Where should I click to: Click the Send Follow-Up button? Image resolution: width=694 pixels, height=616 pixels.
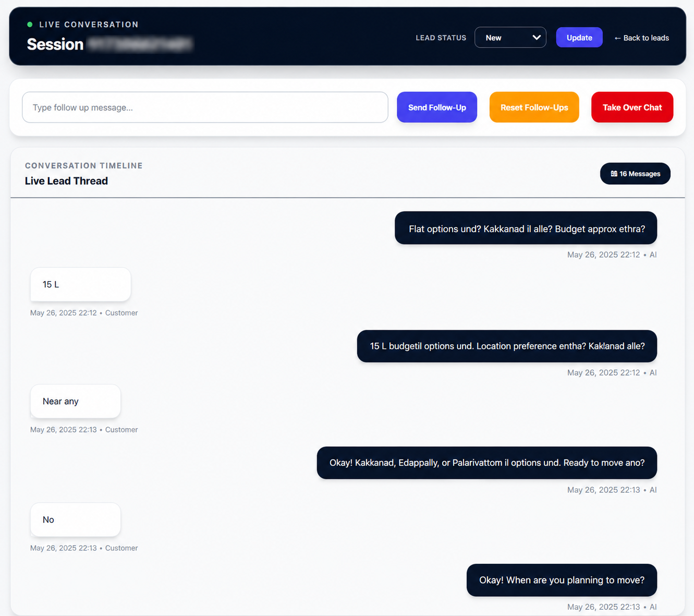[x=436, y=107]
